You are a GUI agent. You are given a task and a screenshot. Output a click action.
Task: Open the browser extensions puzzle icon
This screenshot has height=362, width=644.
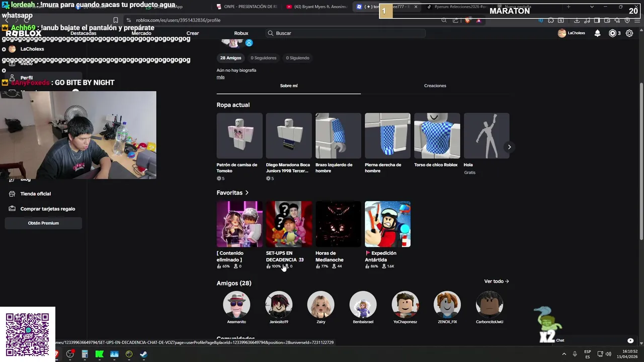(550, 20)
